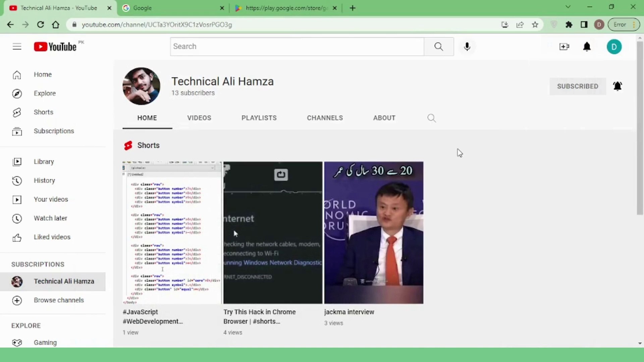The image size is (644, 362).
Task: Switch to the VIDEOS tab
Action: pos(199,118)
